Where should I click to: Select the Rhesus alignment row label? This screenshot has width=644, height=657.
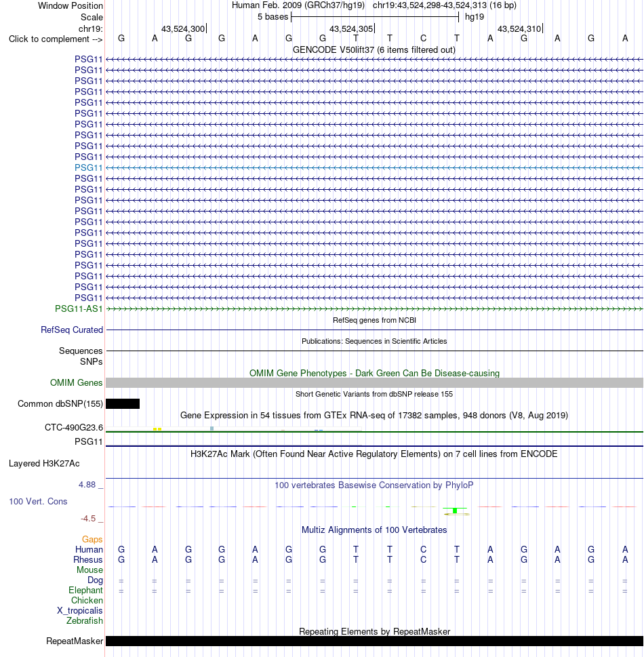(88, 560)
